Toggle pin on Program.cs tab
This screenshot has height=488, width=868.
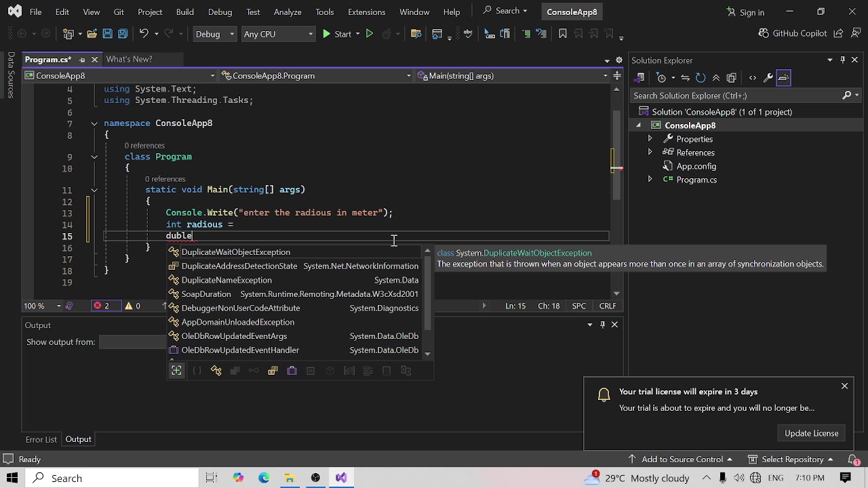82,60
